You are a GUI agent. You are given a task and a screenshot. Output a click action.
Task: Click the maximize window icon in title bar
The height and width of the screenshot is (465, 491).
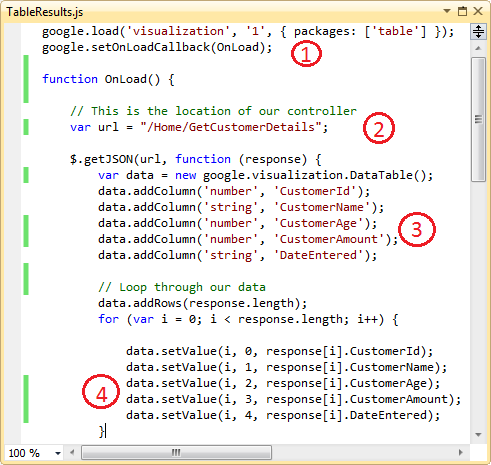462,11
